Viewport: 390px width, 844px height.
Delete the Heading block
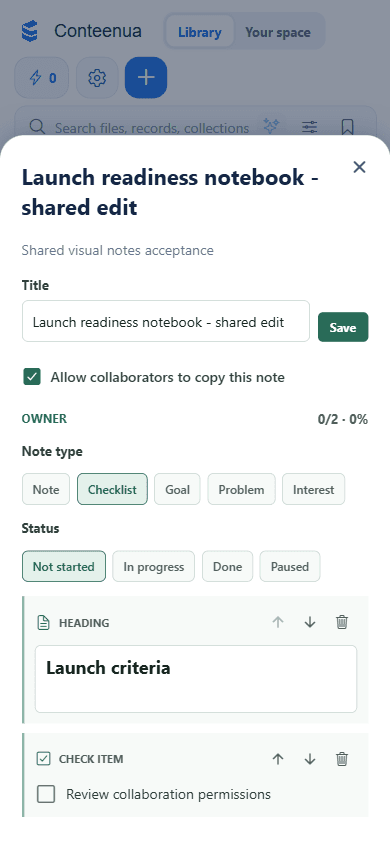coord(342,622)
